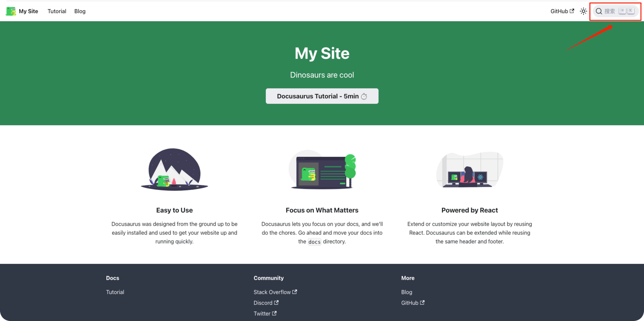Click the Dinosaurs are cool tagline
Viewport: 644px width, 321px height.
tap(322, 75)
